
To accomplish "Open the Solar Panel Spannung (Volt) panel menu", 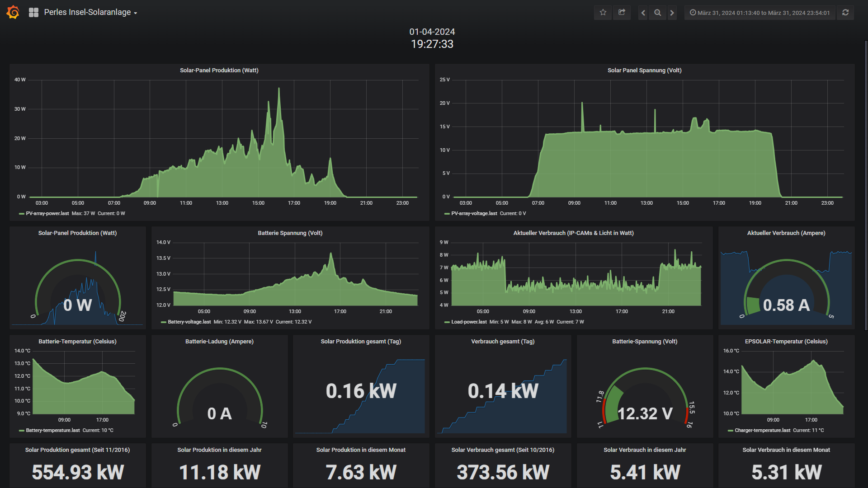I will coord(644,70).
